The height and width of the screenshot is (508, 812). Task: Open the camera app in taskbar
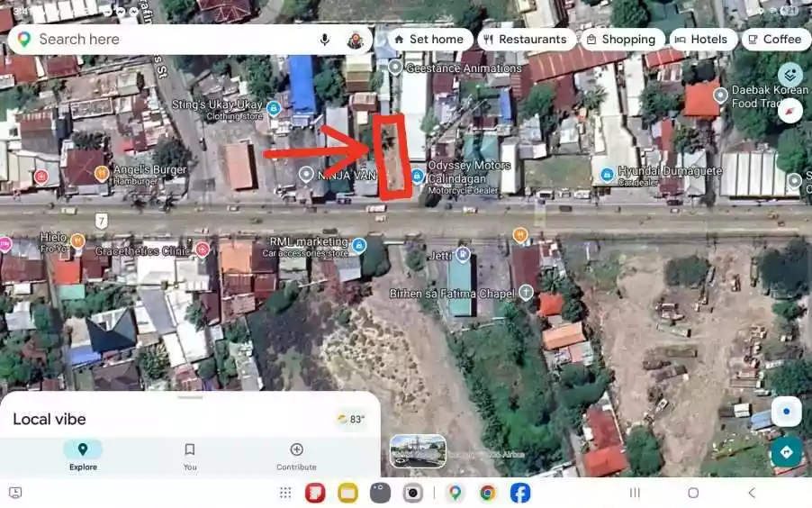point(412,493)
